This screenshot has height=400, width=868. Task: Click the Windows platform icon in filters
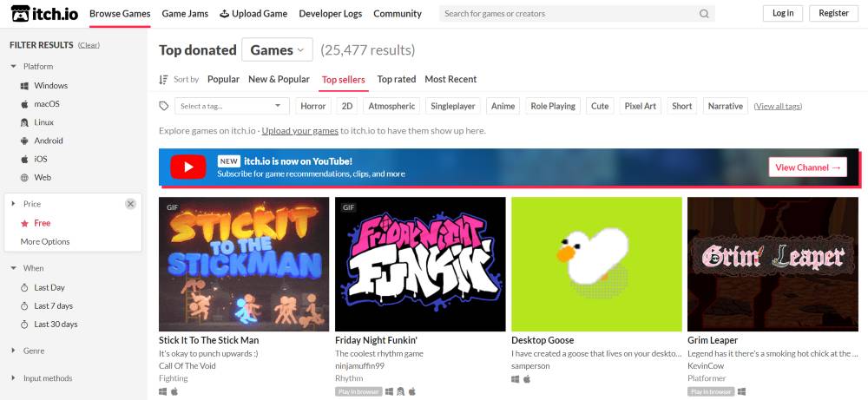pyautogui.click(x=24, y=86)
